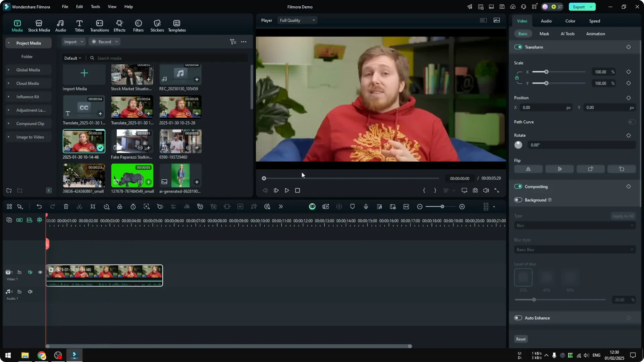644x362 pixels.
Task: Undo the last action with the undo icon
Action: coord(39,206)
